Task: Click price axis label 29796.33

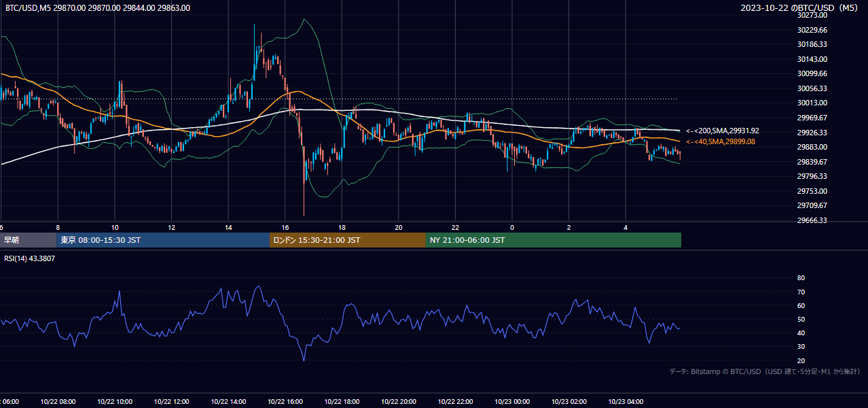Action: (x=812, y=176)
